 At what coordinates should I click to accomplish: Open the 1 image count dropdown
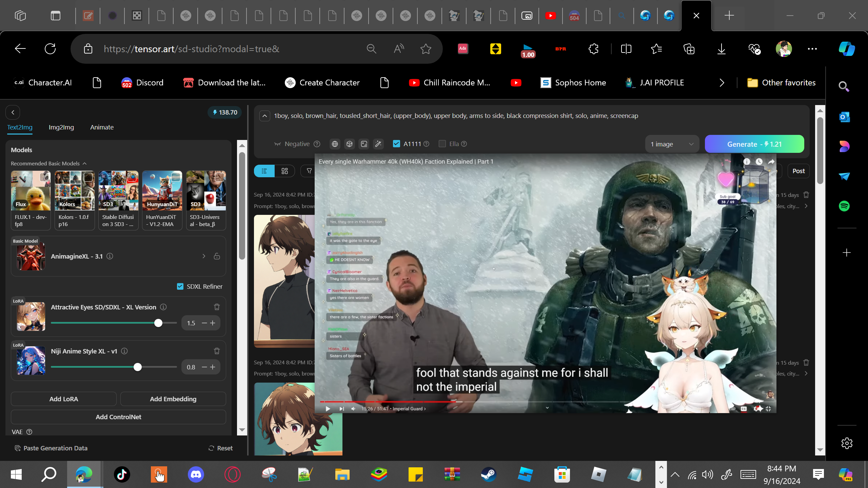click(672, 144)
